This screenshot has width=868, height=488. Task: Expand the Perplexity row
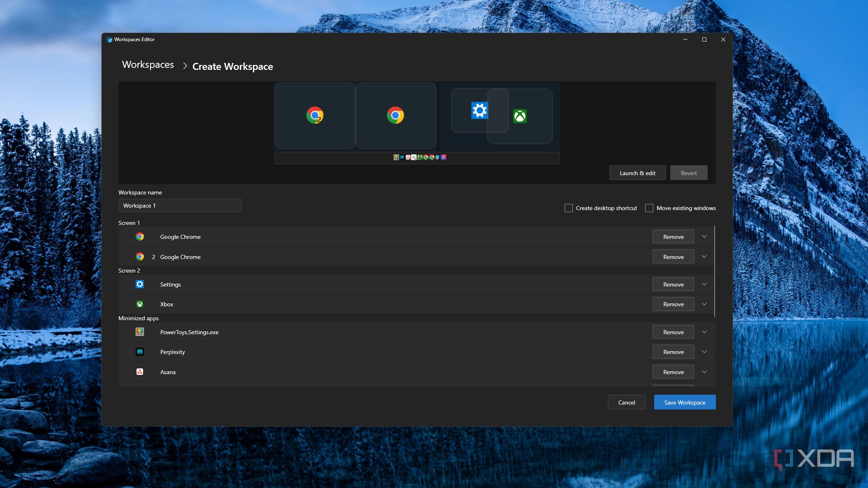click(704, 352)
